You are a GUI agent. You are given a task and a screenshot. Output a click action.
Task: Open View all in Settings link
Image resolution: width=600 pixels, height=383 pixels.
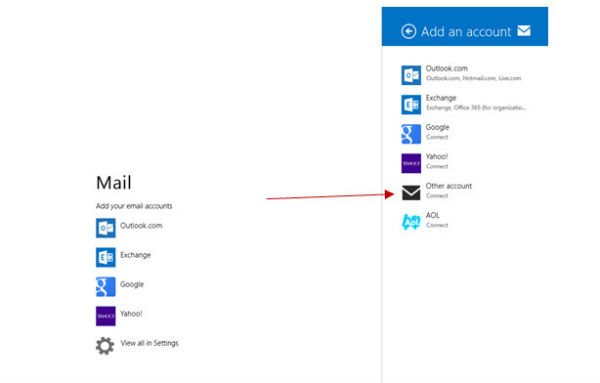(x=149, y=343)
